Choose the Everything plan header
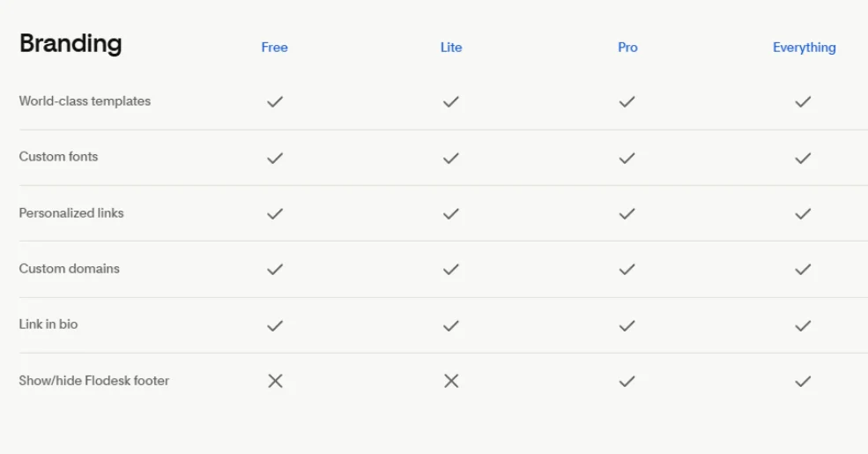The width and height of the screenshot is (868, 454). pos(804,48)
